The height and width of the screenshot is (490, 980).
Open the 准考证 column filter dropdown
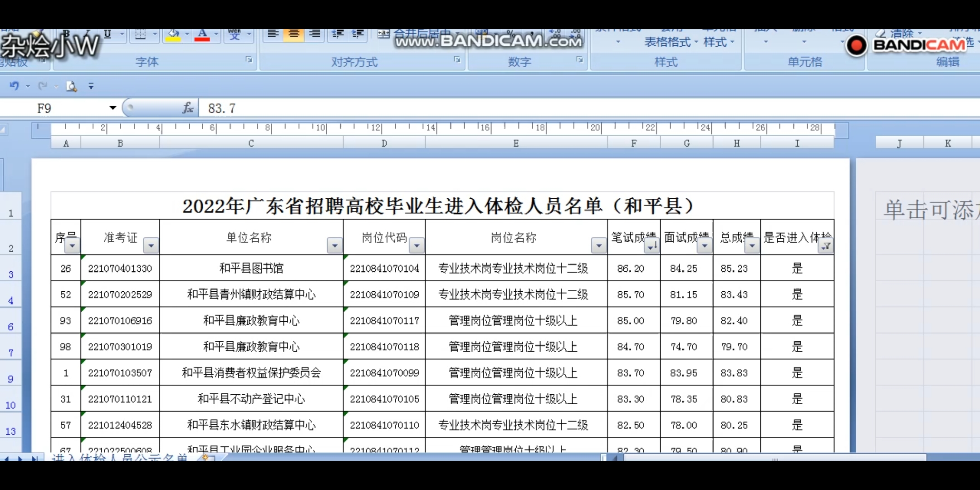[151, 246]
